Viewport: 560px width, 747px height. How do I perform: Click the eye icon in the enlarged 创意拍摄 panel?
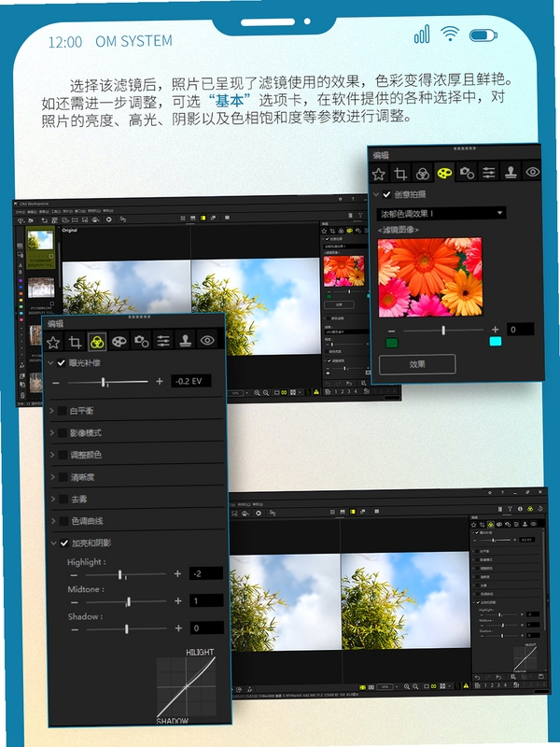[532, 172]
